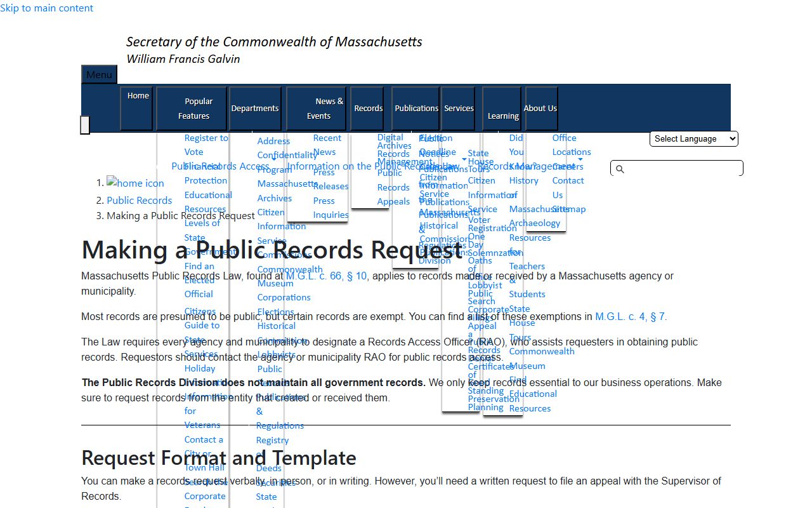The width and height of the screenshot is (812, 508).
Task: Open Digital Archives link
Action: (394, 142)
